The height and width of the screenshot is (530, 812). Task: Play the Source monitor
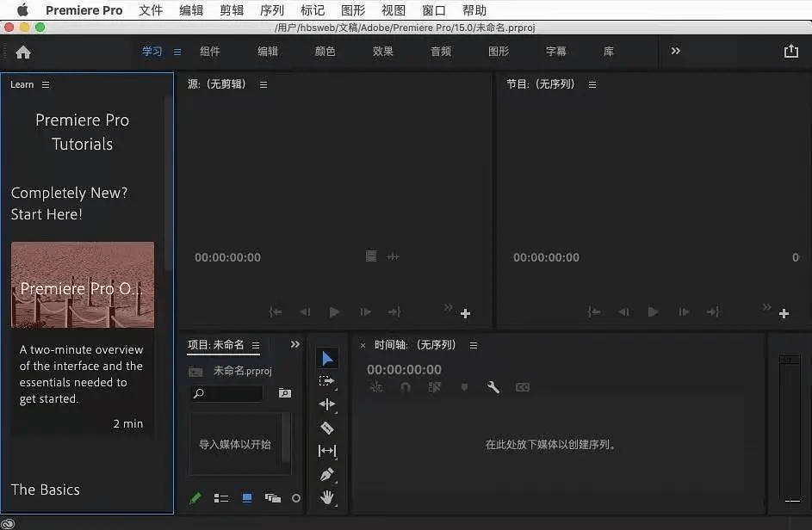pyautogui.click(x=335, y=311)
